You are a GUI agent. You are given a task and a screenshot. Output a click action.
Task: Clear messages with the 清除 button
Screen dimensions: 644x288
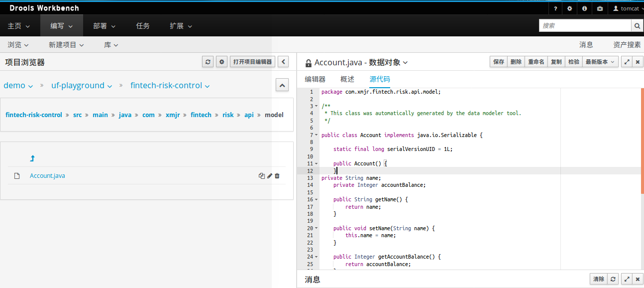click(599, 279)
